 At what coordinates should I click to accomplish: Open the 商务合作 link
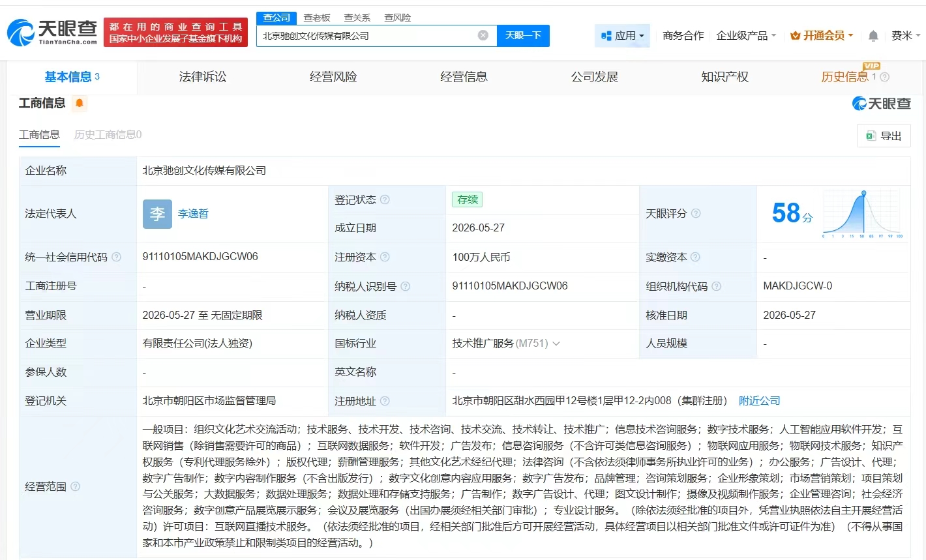[683, 36]
